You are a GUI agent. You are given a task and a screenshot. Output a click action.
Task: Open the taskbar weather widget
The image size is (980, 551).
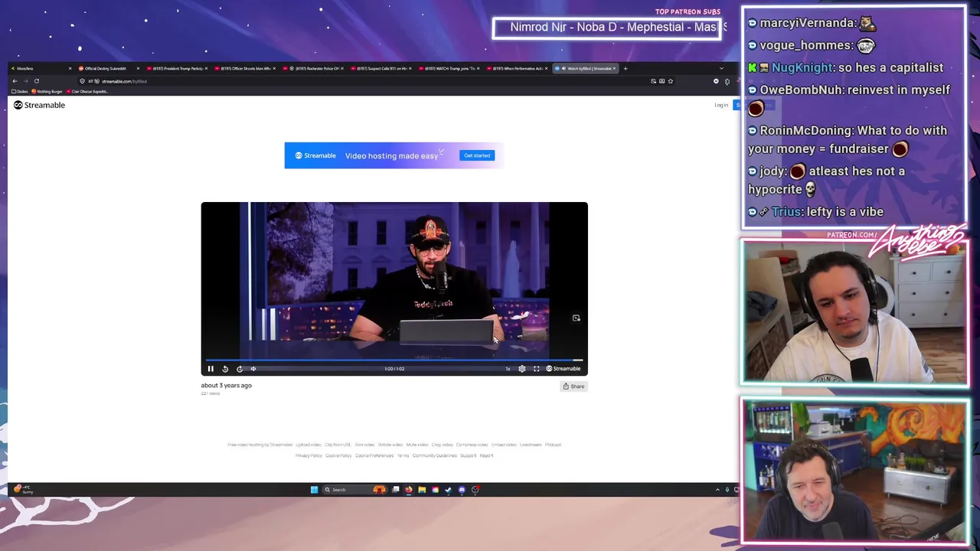[24, 489]
